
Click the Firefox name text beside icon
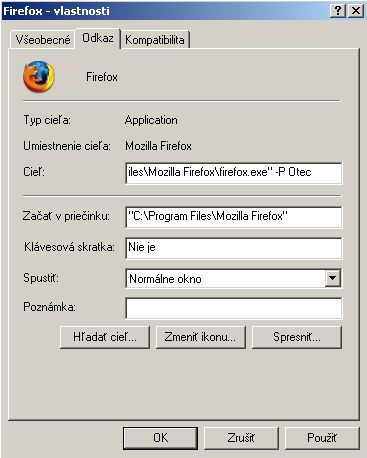pos(102,77)
